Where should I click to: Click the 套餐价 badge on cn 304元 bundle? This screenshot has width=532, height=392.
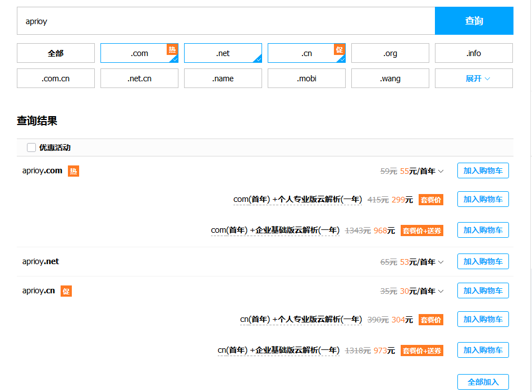(431, 320)
